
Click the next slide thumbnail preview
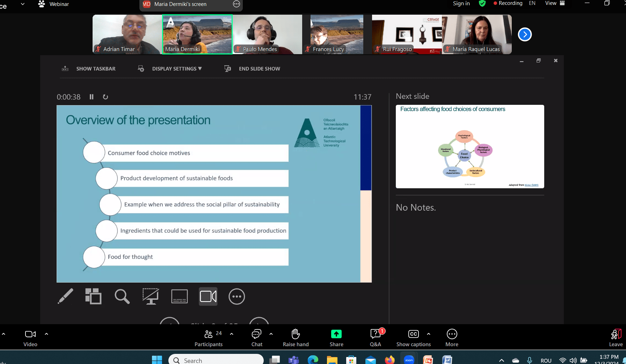point(469,146)
